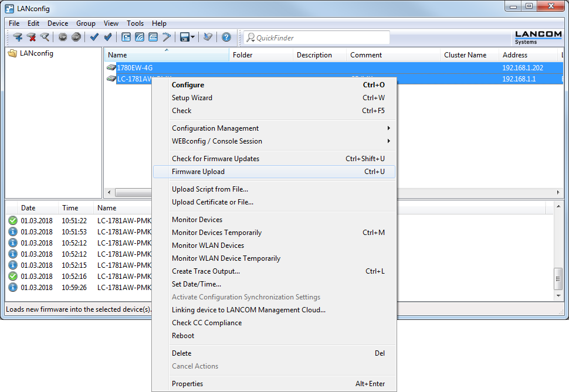Choose Reboot in the context menu
Viewport: 569px width, 392px height.
tap(183, 336)
